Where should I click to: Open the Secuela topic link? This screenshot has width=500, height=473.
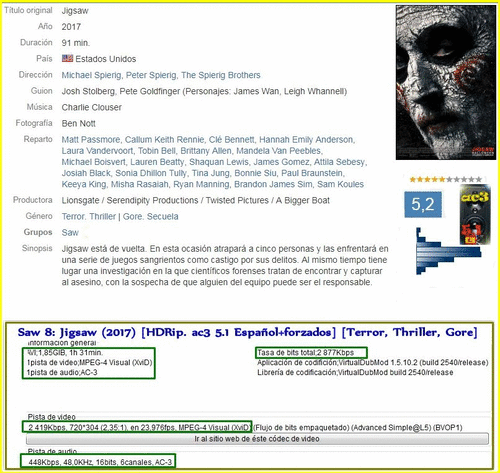(163, 217)
